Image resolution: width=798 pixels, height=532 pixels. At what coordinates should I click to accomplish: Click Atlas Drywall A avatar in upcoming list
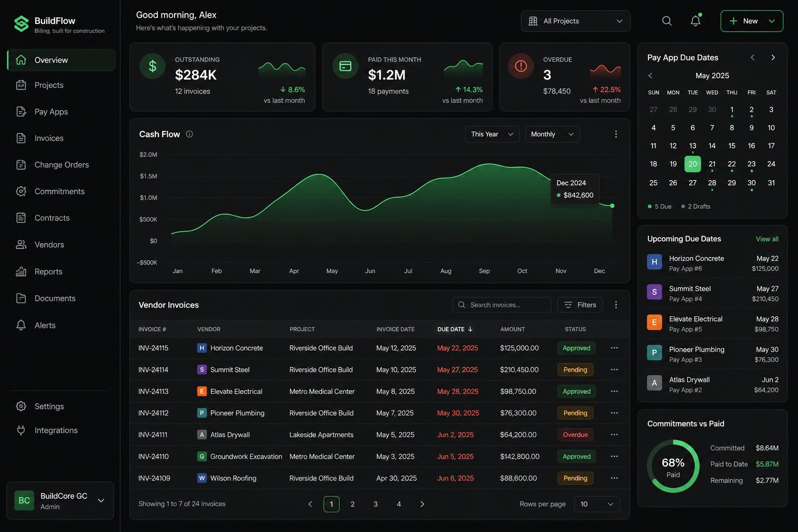(655, 383)
